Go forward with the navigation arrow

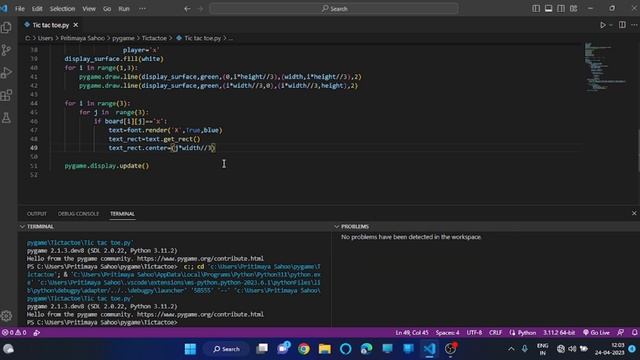200,9
